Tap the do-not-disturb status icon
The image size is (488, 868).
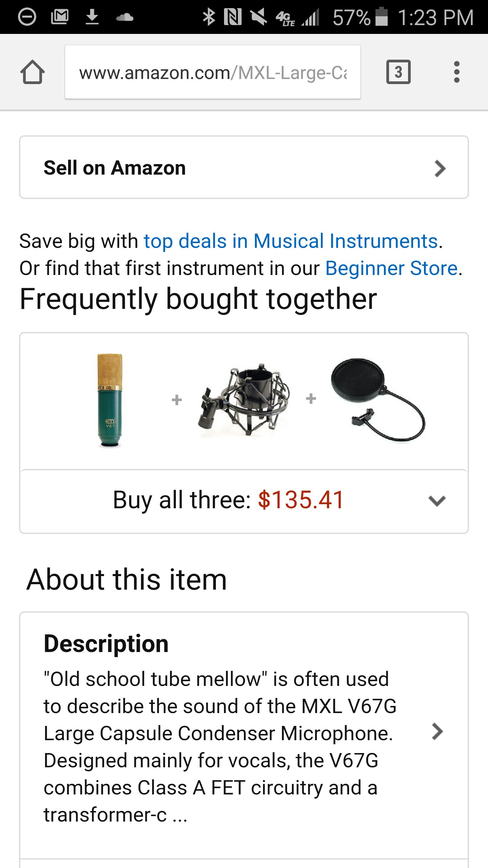pos(27,17)
